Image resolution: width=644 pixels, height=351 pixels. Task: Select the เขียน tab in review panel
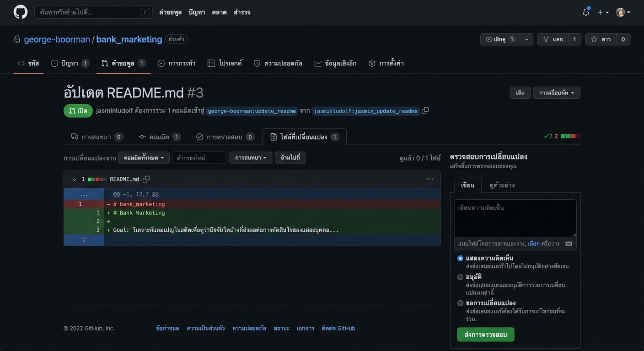[468, 185]
